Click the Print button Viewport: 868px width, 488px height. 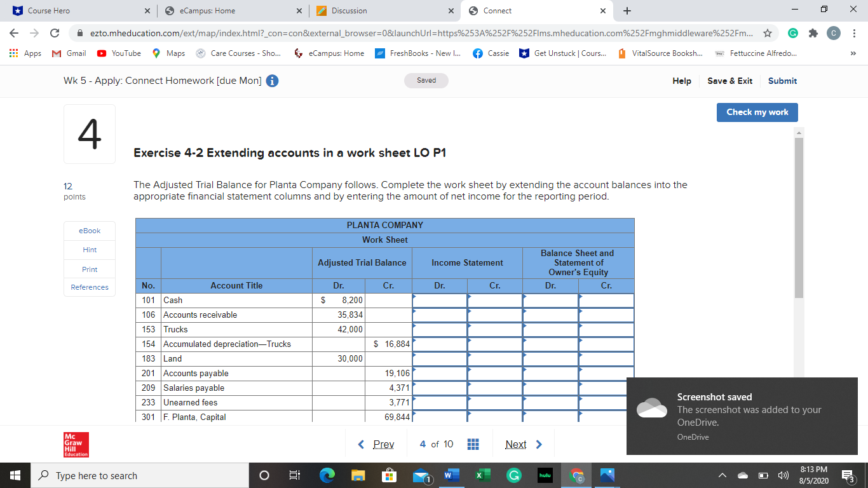tap(90, 269)
